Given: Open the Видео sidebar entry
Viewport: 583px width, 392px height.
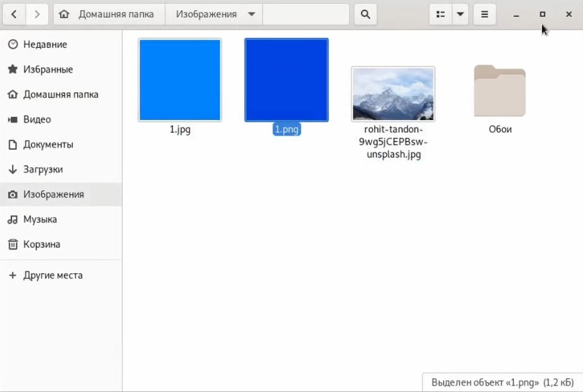Looking at the screenshot, I should tap(61, 119).
